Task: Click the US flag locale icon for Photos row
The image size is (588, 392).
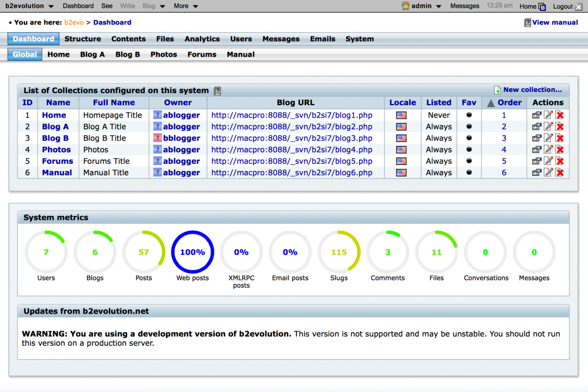Action: tap(401, 150)
